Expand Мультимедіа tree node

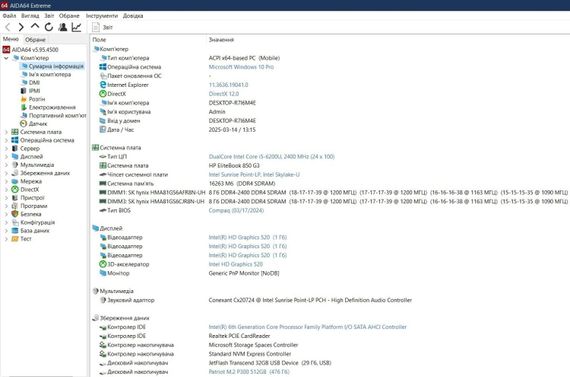pyautogui.click(x=6, y=165)
